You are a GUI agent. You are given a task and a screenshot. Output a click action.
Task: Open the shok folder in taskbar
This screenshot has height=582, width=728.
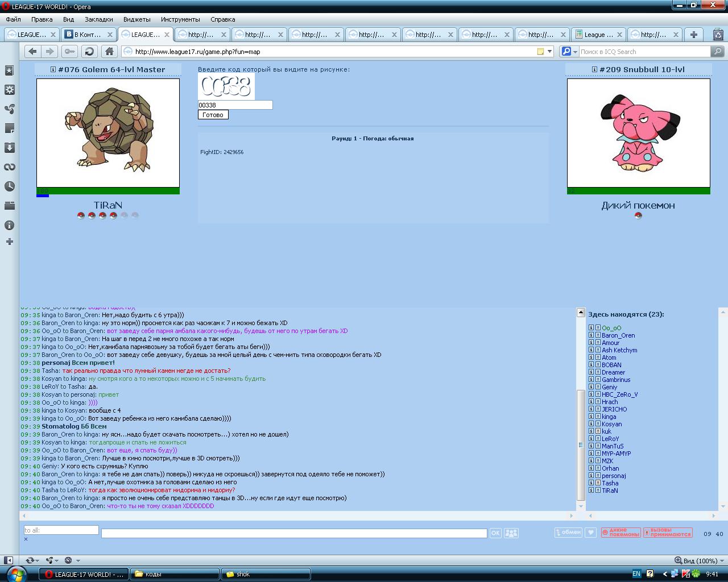pyautogui.click(x=266, y=574)
